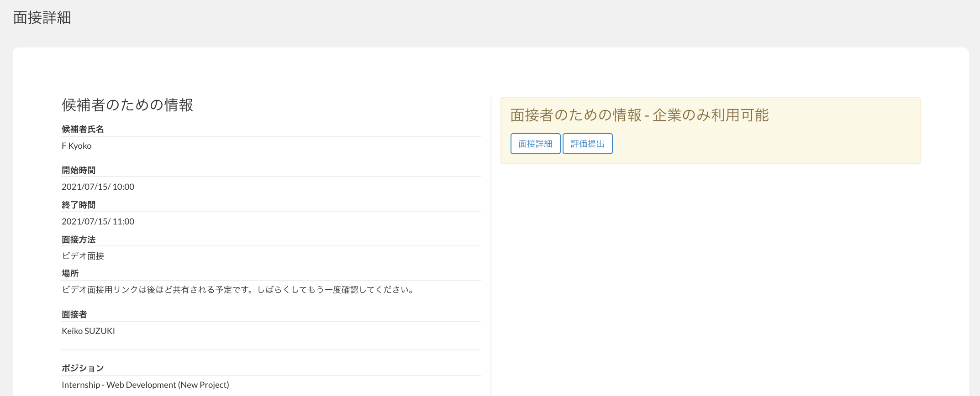The width and height of the screenshot is (980, 396).
Task: Click empty area of yellow interviewer panel
Action: tap(776, 145)
